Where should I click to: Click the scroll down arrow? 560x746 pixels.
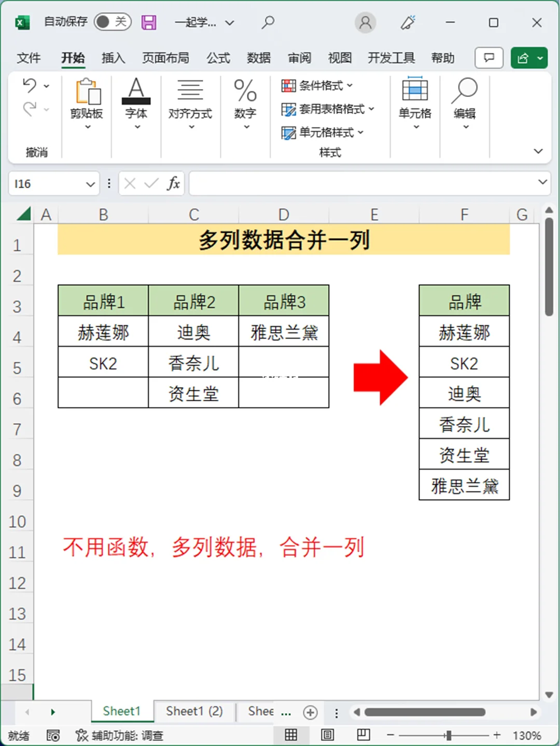tap(549, 695)
